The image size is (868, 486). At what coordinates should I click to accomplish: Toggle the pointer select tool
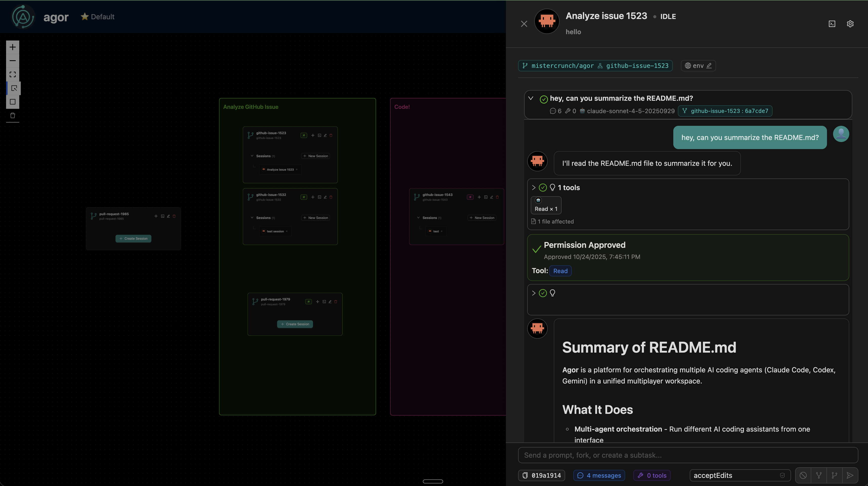(14, 88)
